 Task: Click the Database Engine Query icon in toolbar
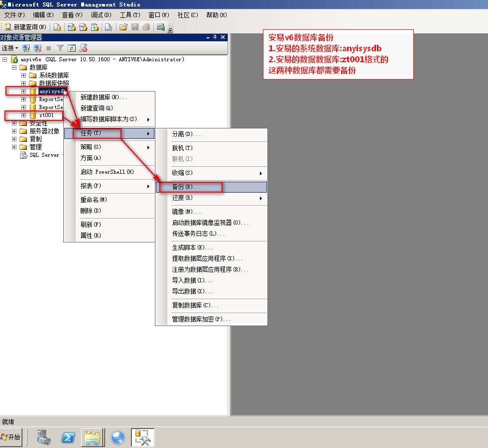pyautogui.click(x=57, y=27)
